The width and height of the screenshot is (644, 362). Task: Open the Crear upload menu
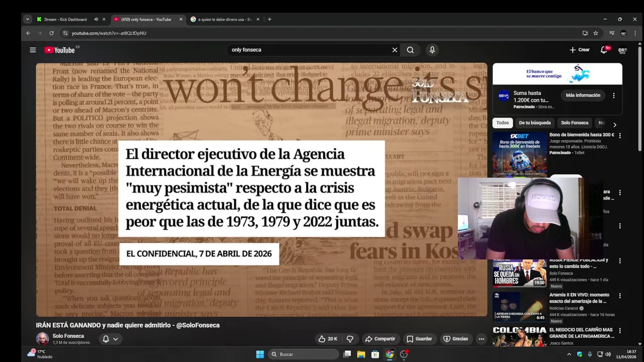(x=579, y=50)
